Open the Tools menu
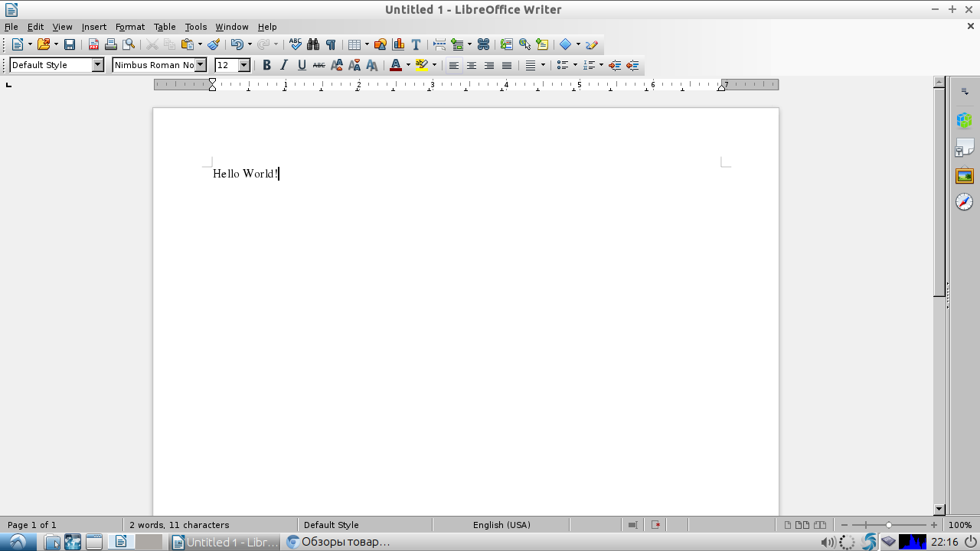 tap(196, 27)
